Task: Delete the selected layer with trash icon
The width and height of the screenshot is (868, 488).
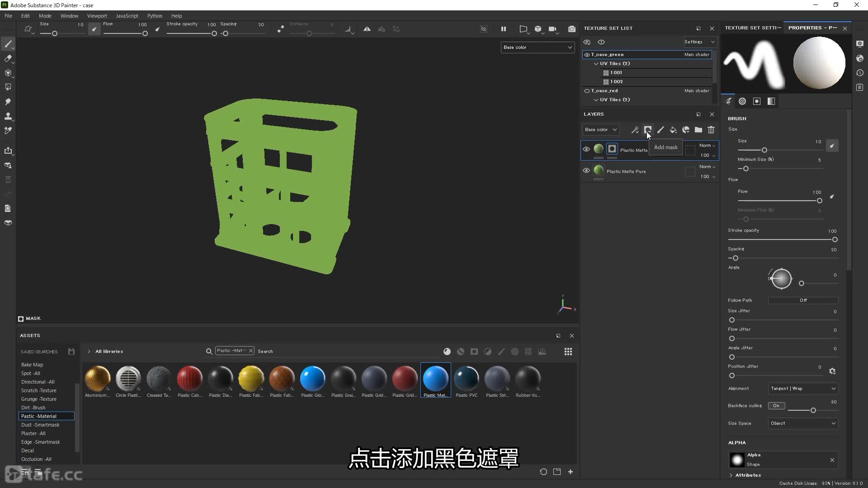Action: pos(711,130)
